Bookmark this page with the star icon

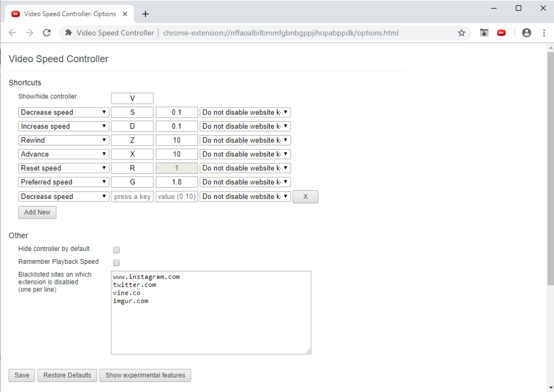pyautogui.click(x=461, y=33)
